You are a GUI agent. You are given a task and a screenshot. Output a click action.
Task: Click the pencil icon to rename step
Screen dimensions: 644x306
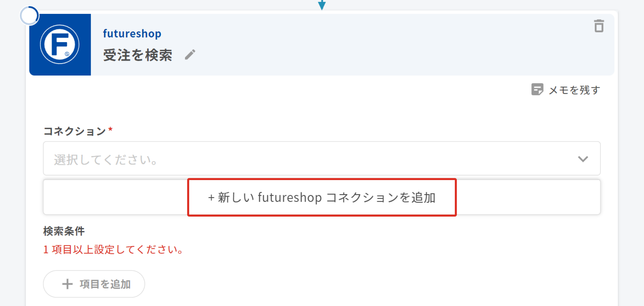click(190, 55)
